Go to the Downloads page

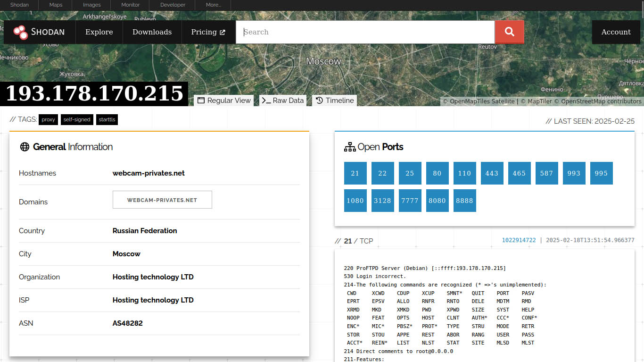pos(152,32)
